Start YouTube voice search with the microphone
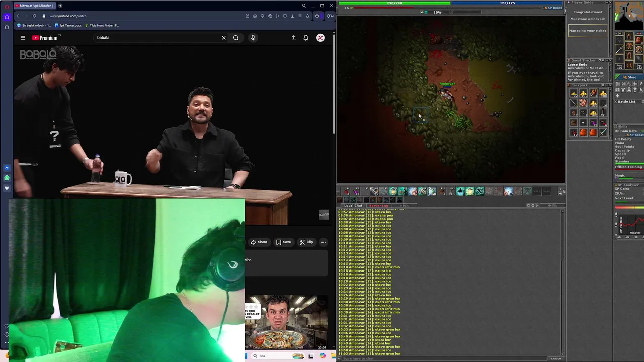The width and height of the screenshot is (644, 362). 253,38
